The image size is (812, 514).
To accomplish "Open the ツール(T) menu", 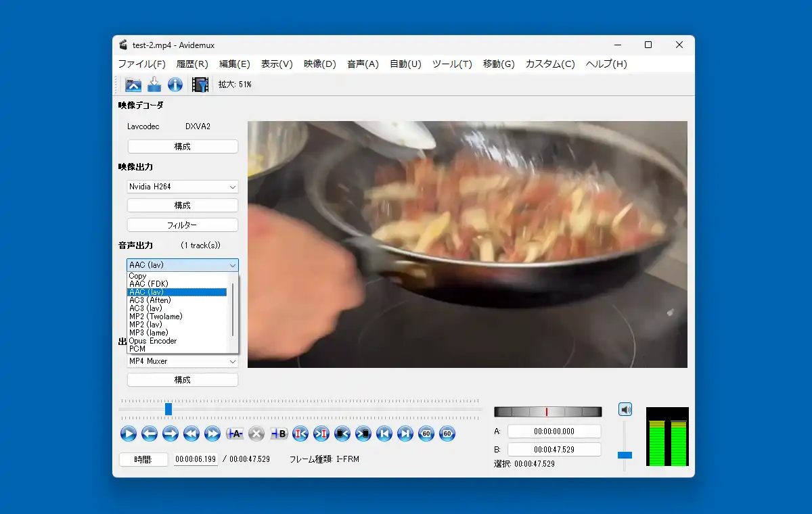I will coord(452,64).
